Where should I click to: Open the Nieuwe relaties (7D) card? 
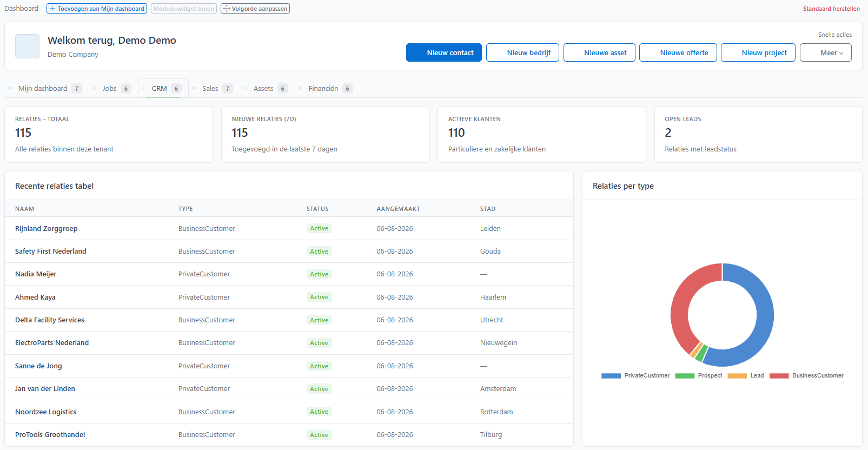(x=325, y=134)
